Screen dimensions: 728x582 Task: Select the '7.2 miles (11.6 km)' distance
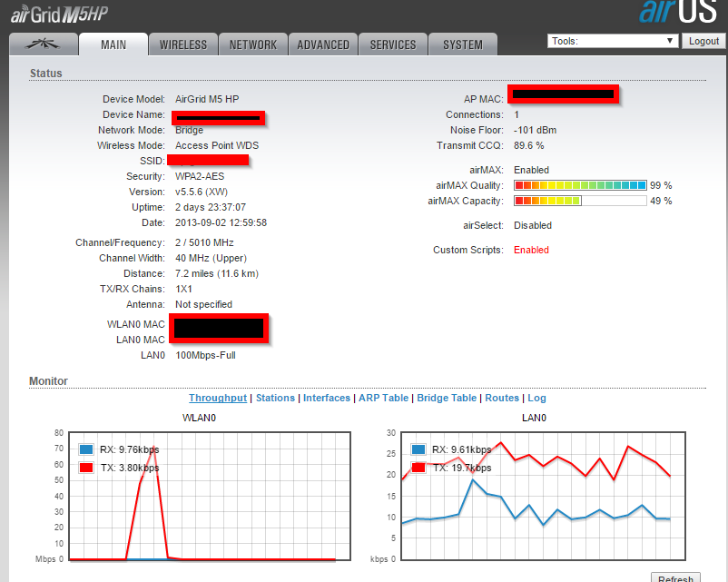point(217,273)
